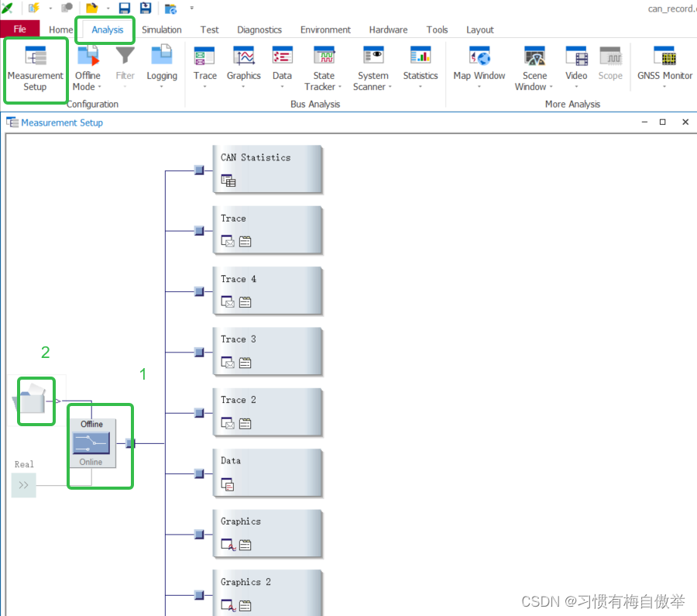Switch to the Layout tab
The width and height of the screenshot is (697, 616).
pyautogui.click(x=480, y=29)
